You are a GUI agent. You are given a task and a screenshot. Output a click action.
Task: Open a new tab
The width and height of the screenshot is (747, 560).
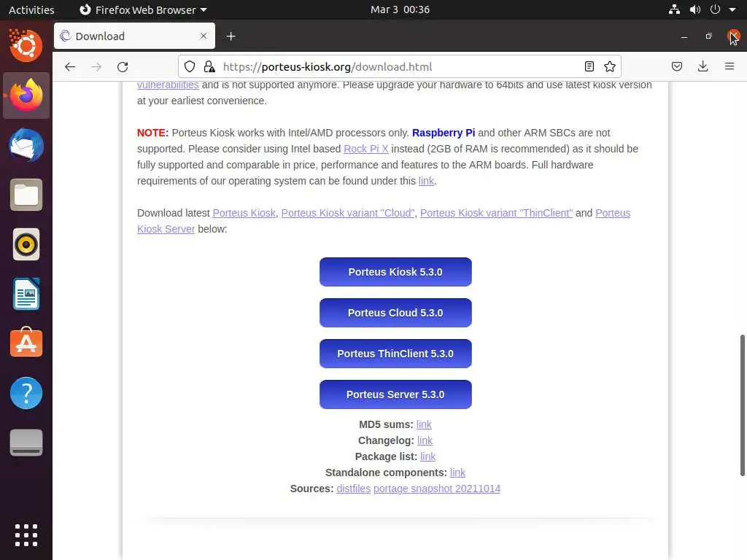[x=231, y=36]
